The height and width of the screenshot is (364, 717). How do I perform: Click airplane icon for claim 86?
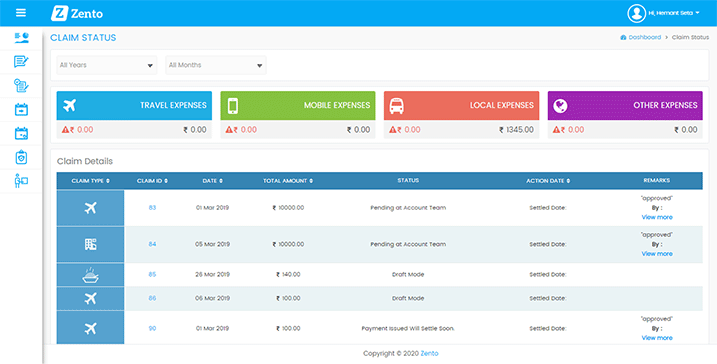click(x=91, y=299)
